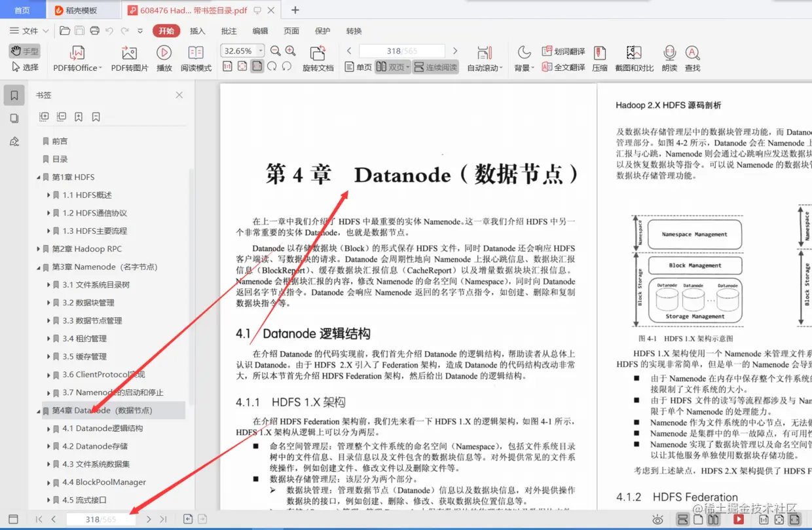Open the 压缩 compress tool
Viewport: 812px width, 530px height.
pos(600,58)
